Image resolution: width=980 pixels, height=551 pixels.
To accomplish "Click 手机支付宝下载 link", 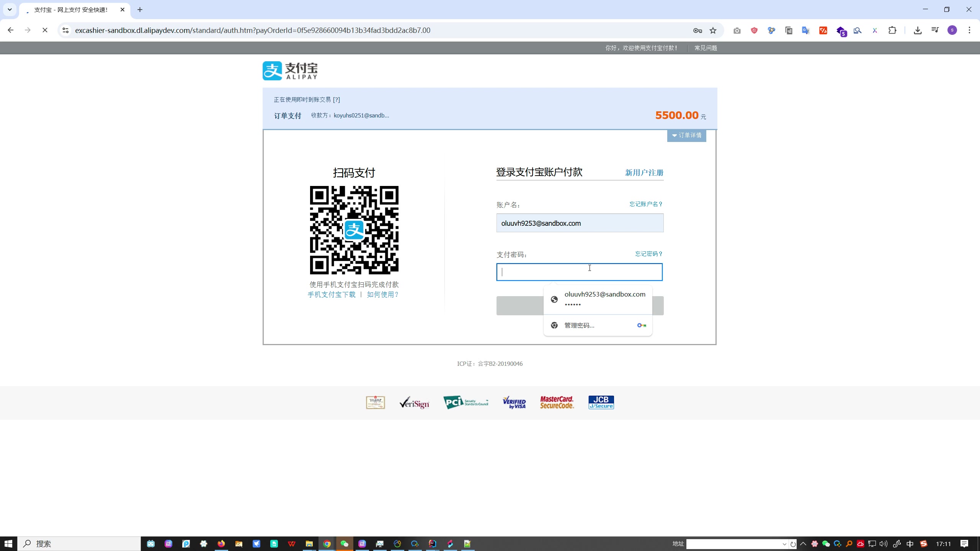I will coord(332,295).
